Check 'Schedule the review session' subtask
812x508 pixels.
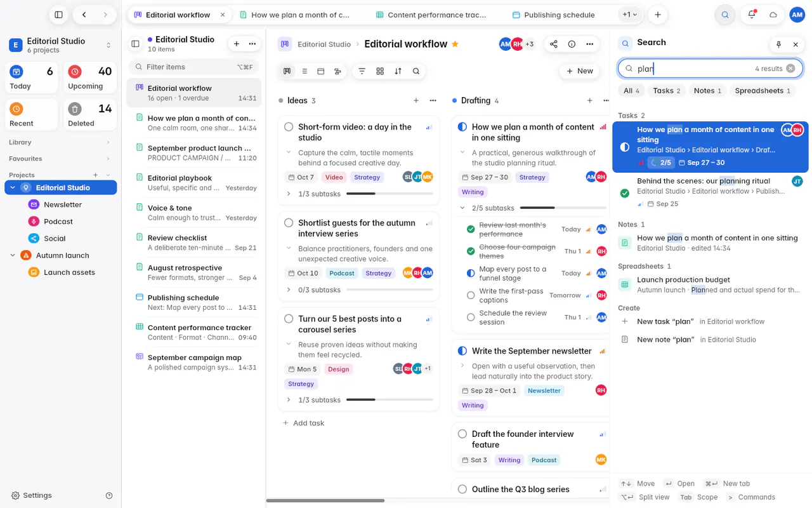(x=471, y=317)
